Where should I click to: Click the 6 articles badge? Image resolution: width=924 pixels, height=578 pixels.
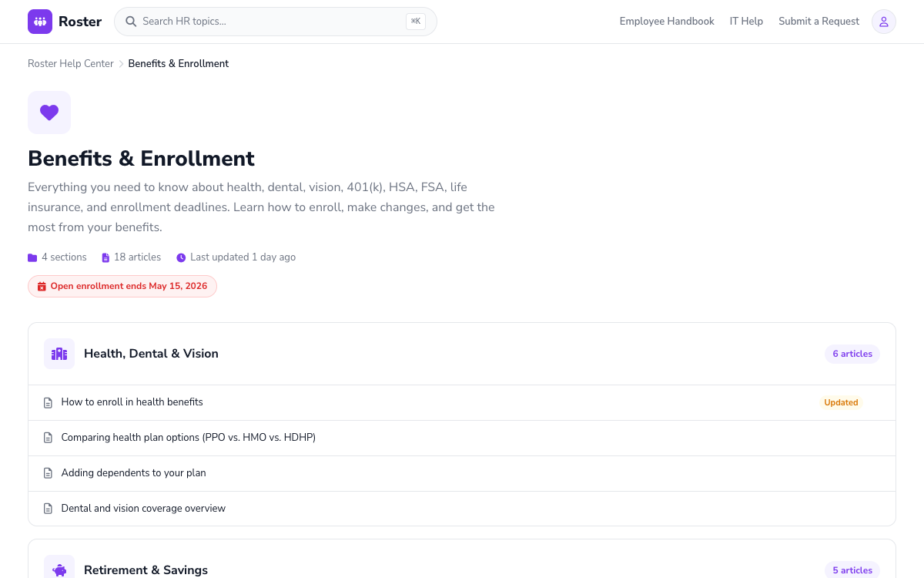click(x=852, y=354)
